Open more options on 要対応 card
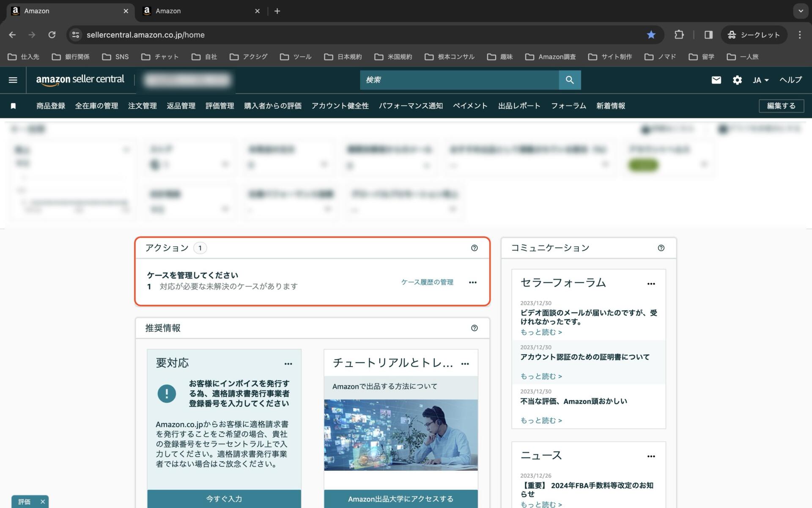Viewport: 812px width, 508px height. point(288,364)
